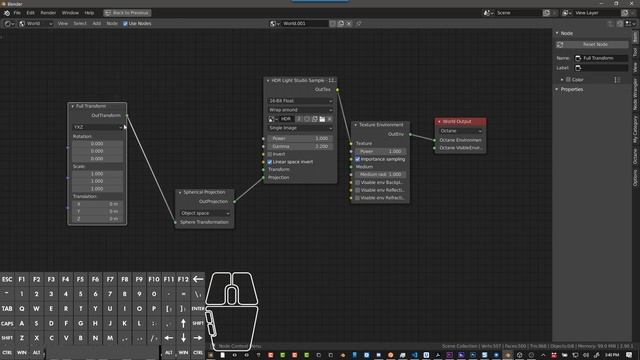This screenshot has width=640, height=360.
Task: Switch to the Tool sidebar tab
Action: click(x=636, y=52)
